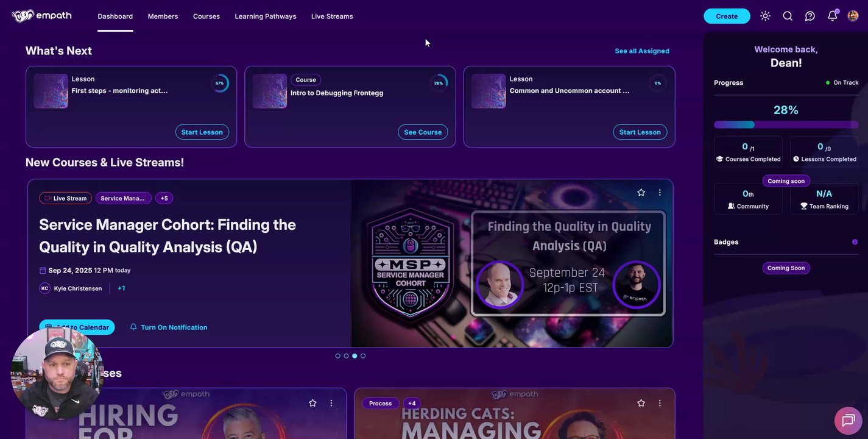The width and height of the screenshot is (868, 439).
Task: Click See Course for Intro to Debugging
Action: pos(423,132)
